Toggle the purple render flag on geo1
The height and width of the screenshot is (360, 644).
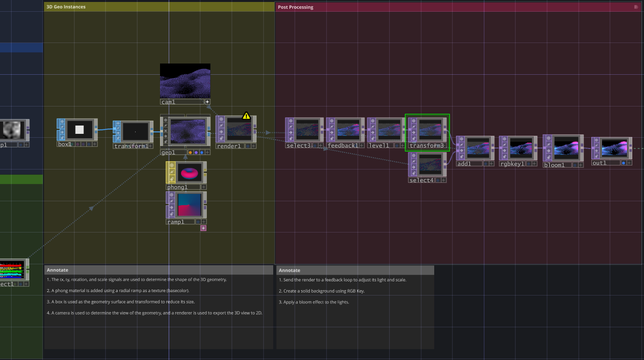click(x=196, y=152)
